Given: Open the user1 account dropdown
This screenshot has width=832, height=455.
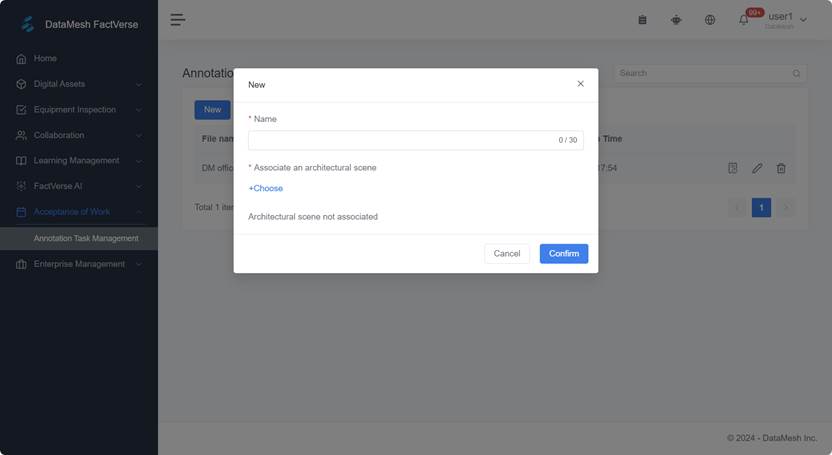Looking at the screenshot, I should (785, 19).
